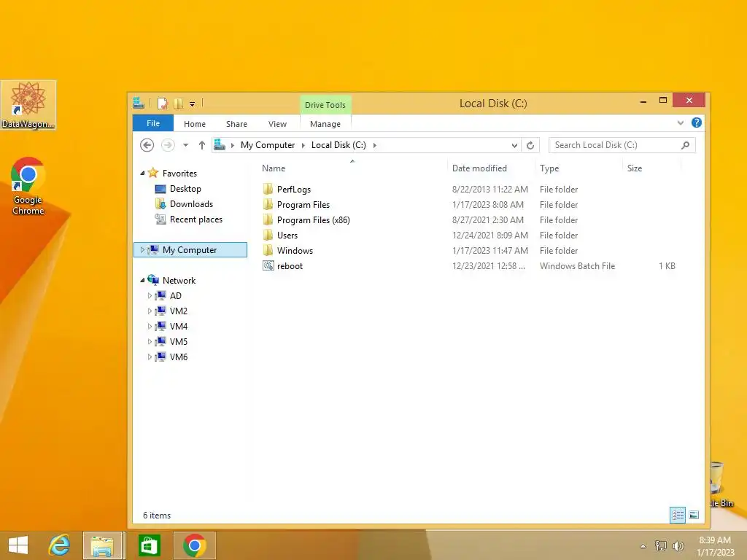This screenshot has height=560, width=747.
Task: Launch Internet Explorer from taskbar
Action: (60, 545)
